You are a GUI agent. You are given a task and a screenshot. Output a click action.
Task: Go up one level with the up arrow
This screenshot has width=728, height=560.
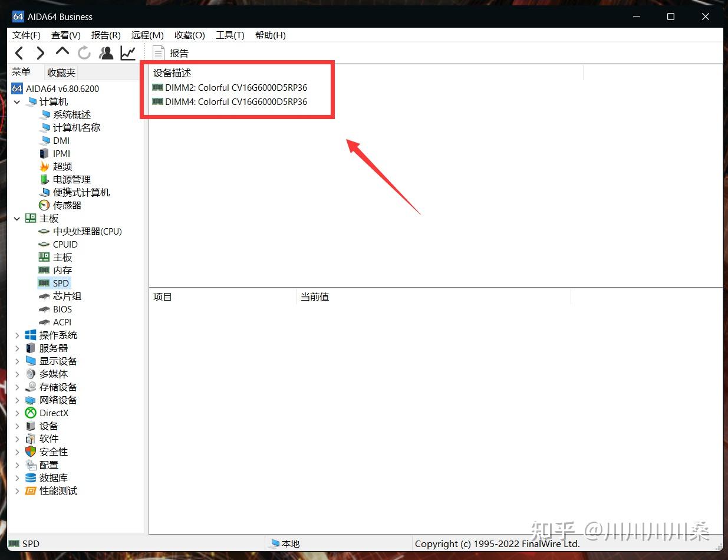pos(62,52)
